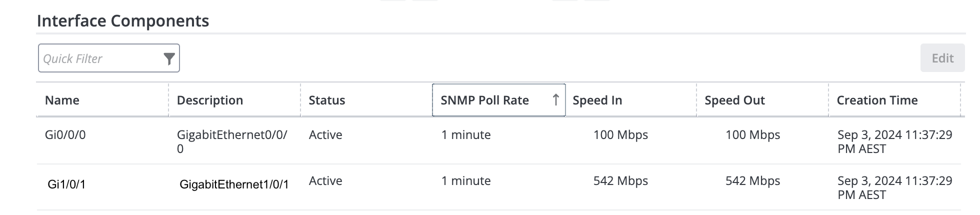Focus the Quick Filter input field

point(100,59)
